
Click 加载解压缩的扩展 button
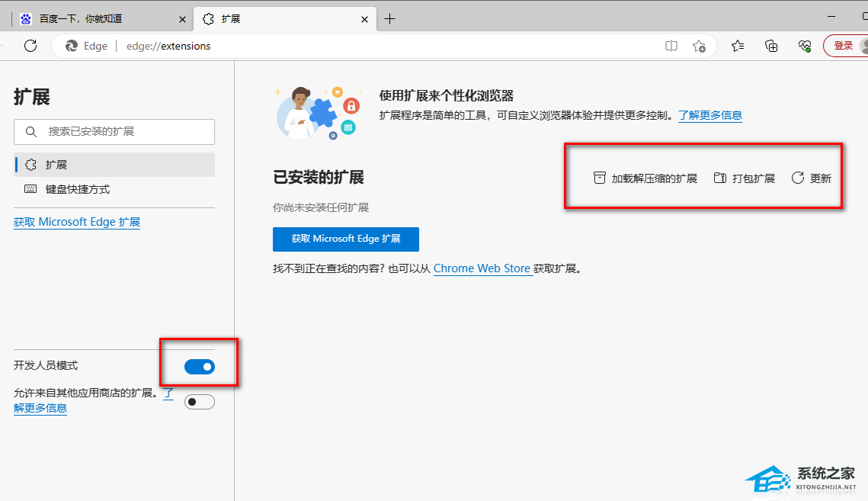point(645,178)
